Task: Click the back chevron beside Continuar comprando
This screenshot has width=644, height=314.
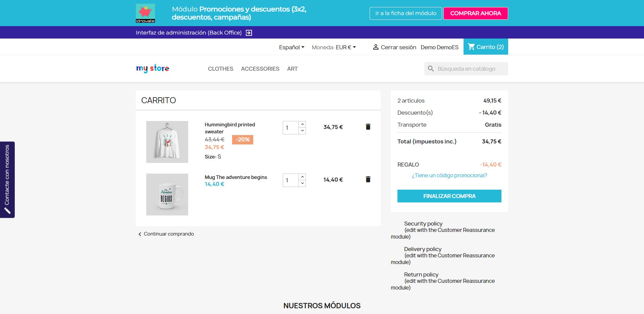Action: click(x=140, y=234)
